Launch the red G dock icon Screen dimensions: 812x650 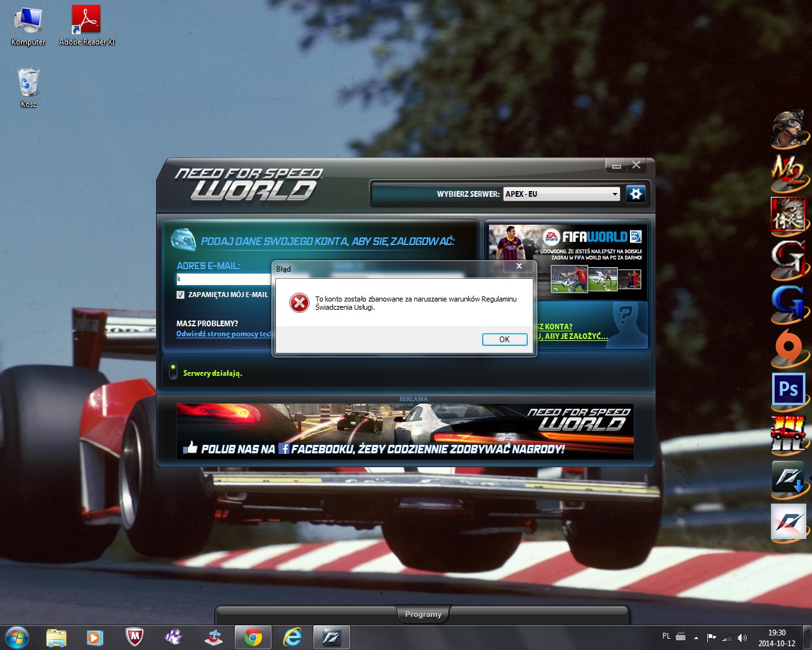789,258
